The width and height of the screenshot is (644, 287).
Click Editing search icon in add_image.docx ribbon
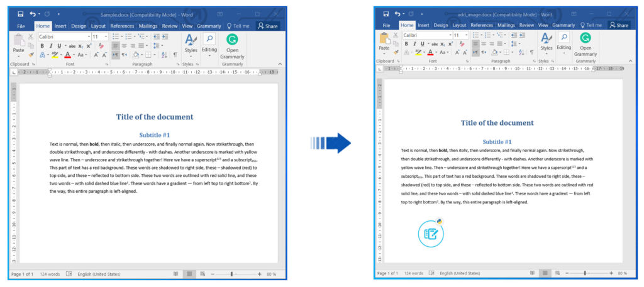pos(563,38)
